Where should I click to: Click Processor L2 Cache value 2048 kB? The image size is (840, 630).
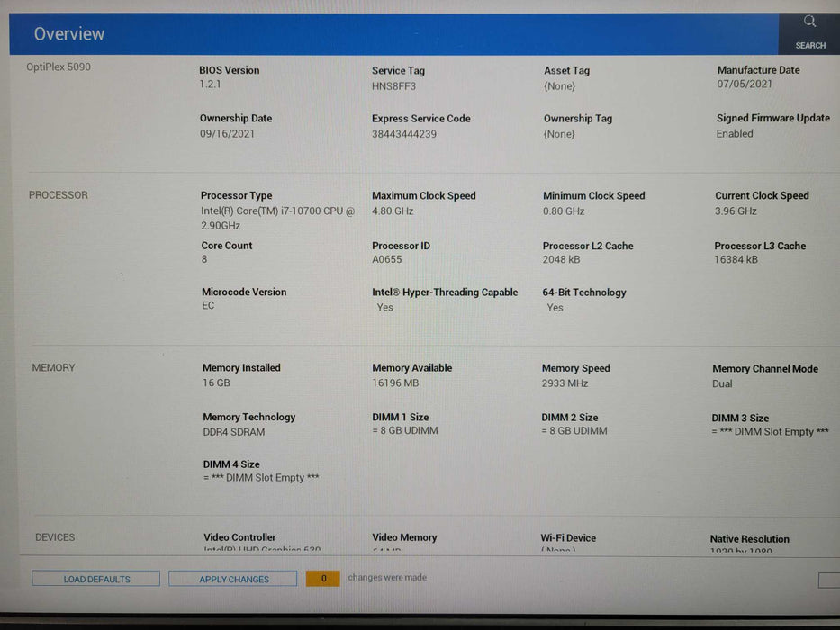561,259
